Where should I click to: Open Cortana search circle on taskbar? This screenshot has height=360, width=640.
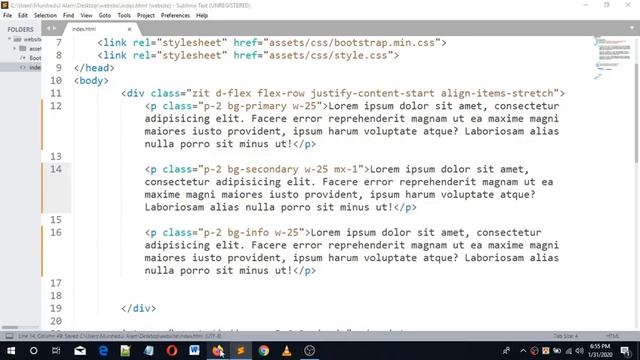click(34, 351)
